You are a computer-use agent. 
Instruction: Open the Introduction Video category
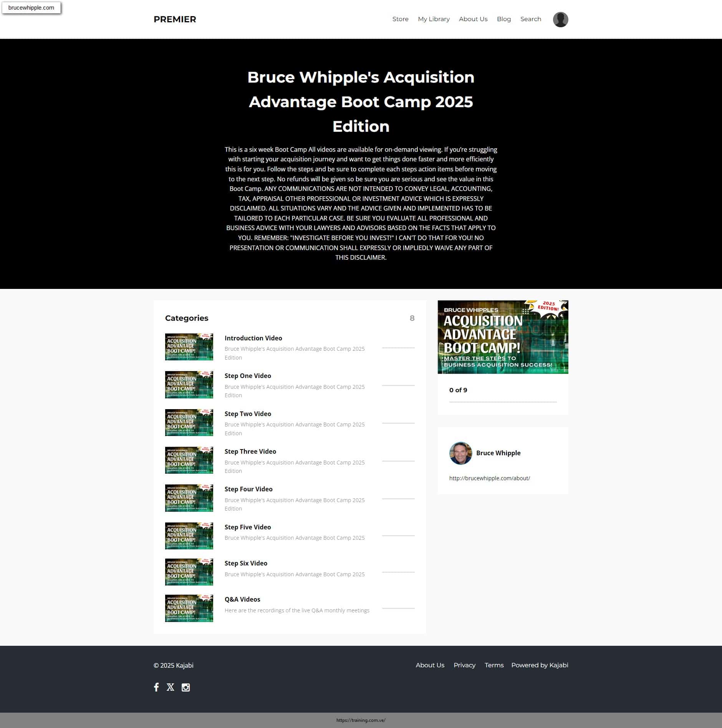(253, 338)
